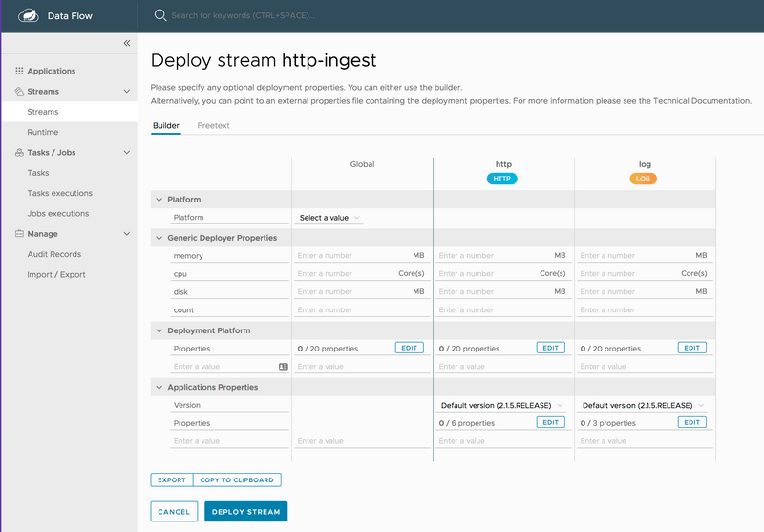Image resolution: width=764 pixels, height=532 pixels.
Task: Click the http disk input field
Action: point(503,292)
